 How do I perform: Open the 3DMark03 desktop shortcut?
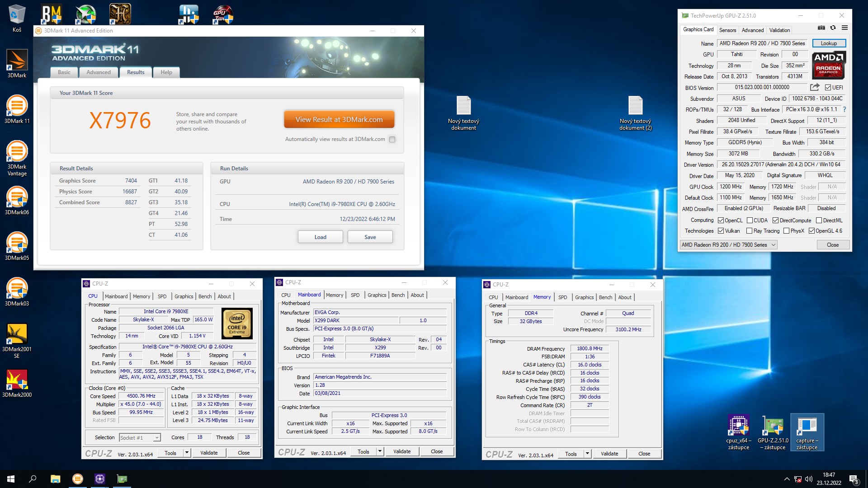(x=17, y=291)
